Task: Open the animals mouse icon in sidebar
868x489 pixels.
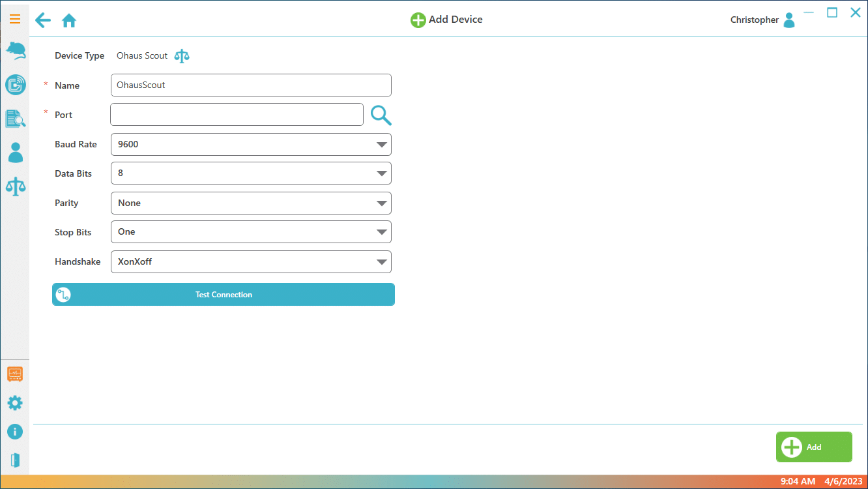Action: tap(15, 51)
